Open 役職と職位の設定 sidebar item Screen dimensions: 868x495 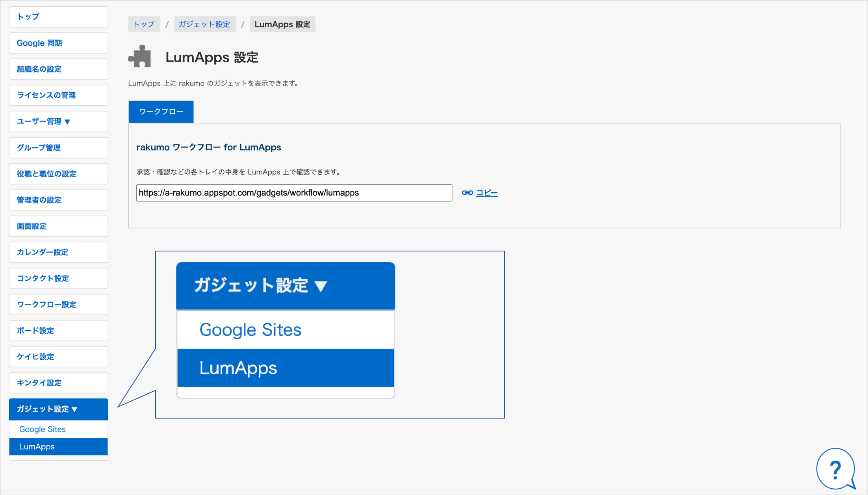[x=58, y=174]
